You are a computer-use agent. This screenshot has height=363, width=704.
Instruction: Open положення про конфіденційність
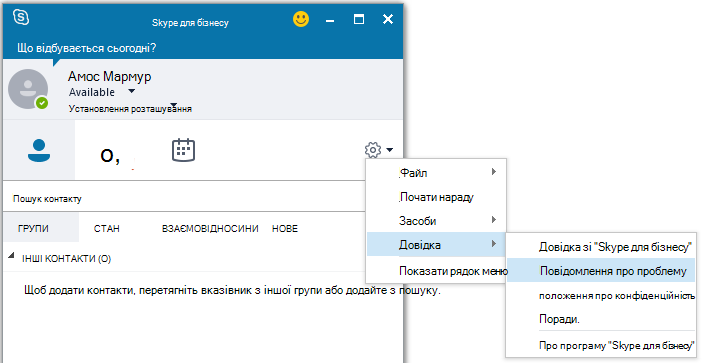point(601,296)
